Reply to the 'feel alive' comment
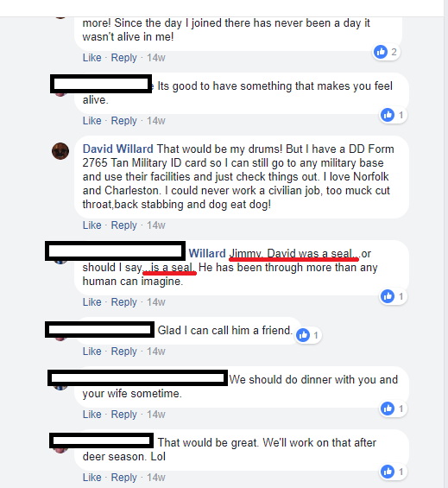Screen dimensions: 448x488 123,120
